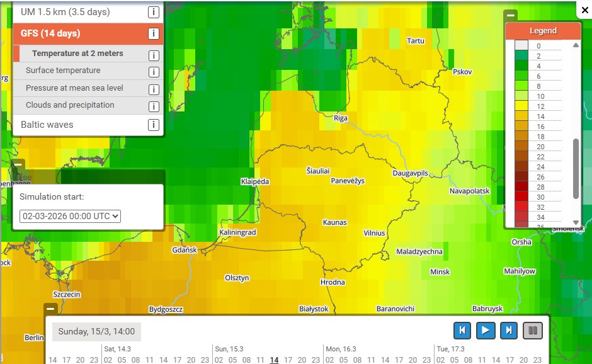
Task: Show Baltic waves info icon
Action: coord(153,125)
